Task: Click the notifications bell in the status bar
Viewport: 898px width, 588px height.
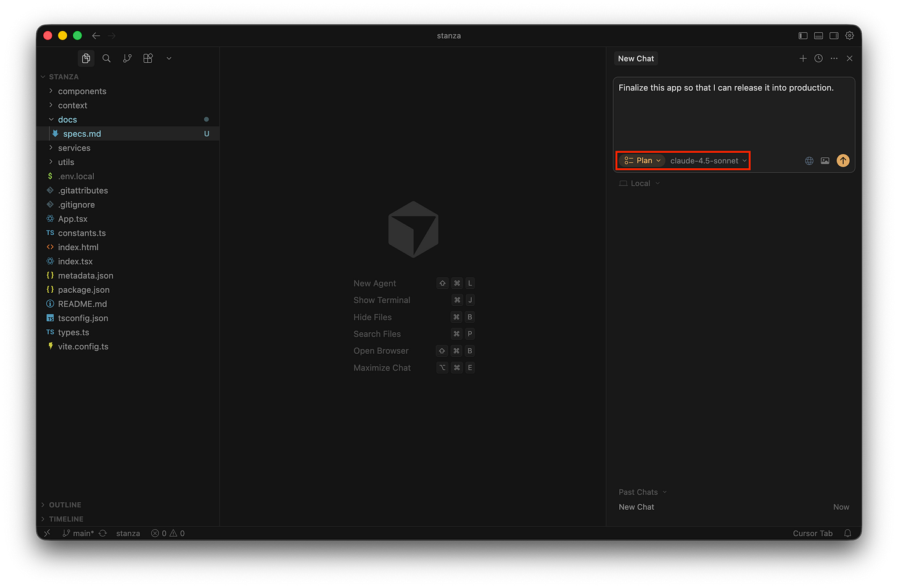Action: [x=847, y=533]
